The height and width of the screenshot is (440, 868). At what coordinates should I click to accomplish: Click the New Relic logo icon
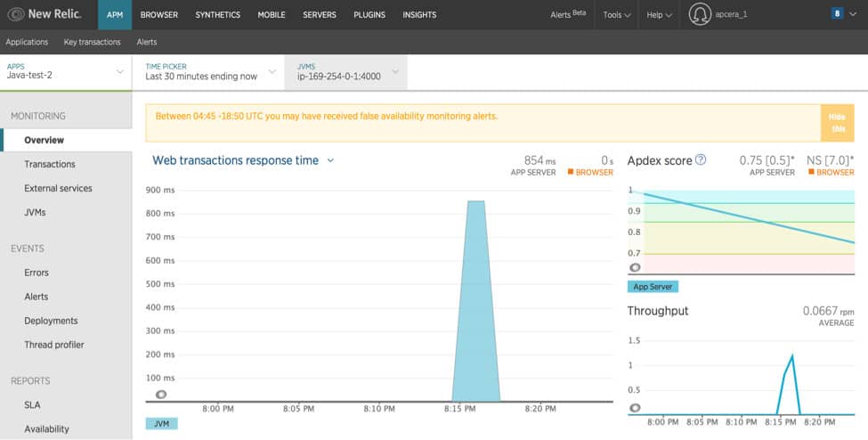click(x=15, y=14)
